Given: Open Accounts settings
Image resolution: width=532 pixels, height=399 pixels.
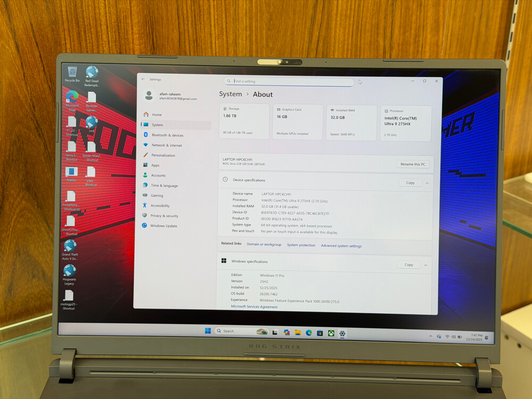Looking at the screenshot, I should (176, 176).
